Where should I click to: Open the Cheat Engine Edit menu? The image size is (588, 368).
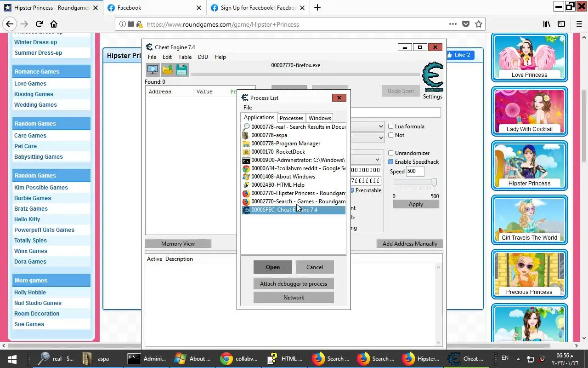coord(167,57)
